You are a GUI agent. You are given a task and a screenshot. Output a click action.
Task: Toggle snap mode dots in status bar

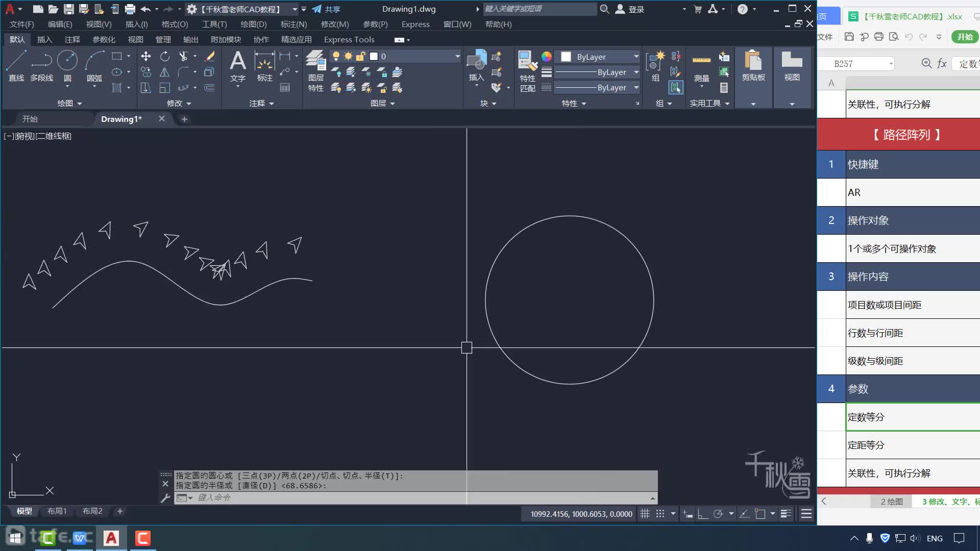[x=660, y=514]
